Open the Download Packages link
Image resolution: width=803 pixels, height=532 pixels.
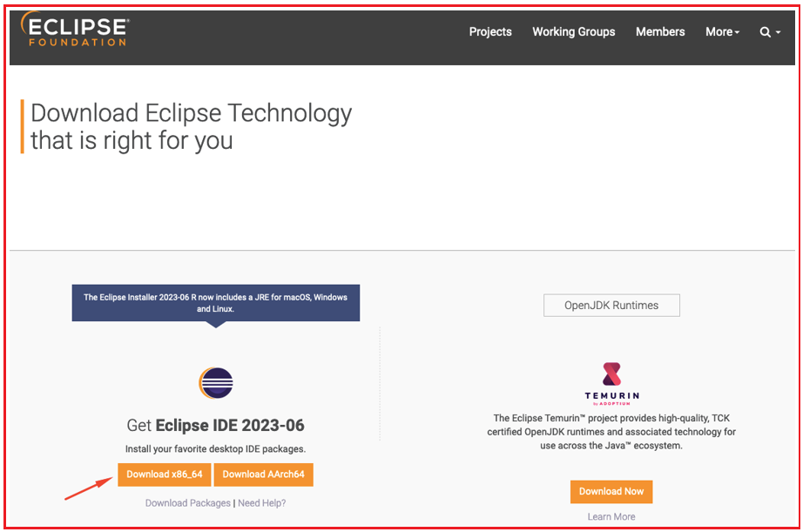pyautogui.click(x=188, y=502)
